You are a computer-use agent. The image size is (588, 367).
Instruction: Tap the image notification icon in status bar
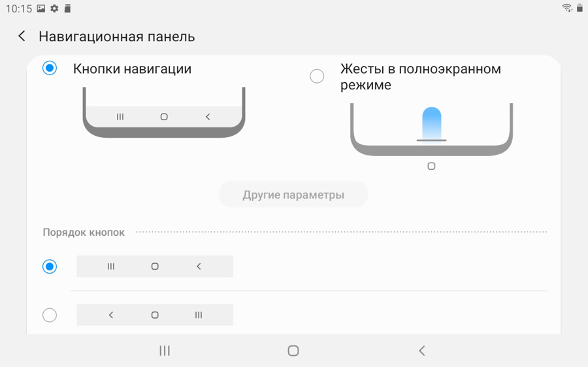41,8
